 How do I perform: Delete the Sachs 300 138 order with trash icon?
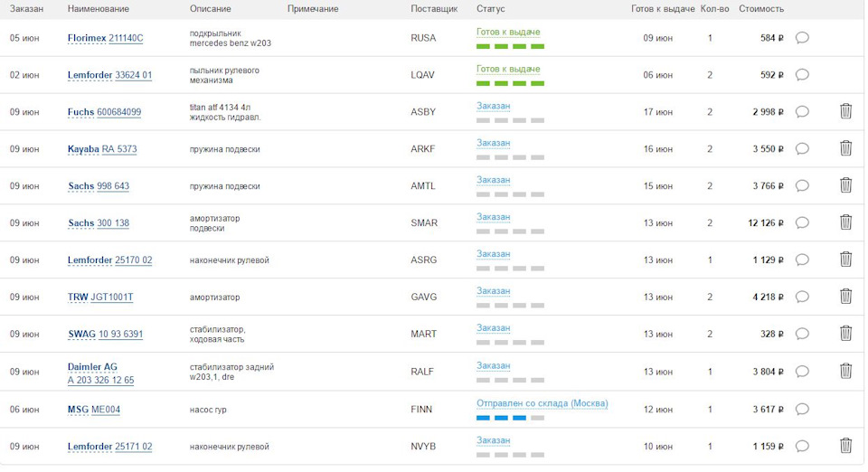846,222
